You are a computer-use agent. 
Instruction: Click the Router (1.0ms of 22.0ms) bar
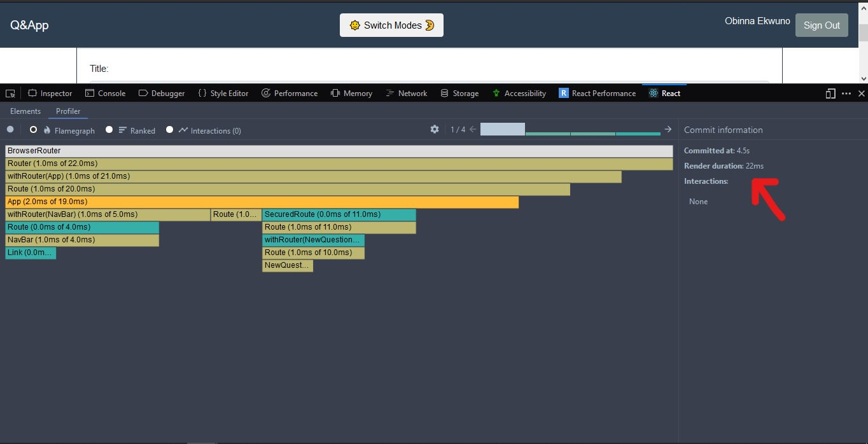(x=339, y=163)
